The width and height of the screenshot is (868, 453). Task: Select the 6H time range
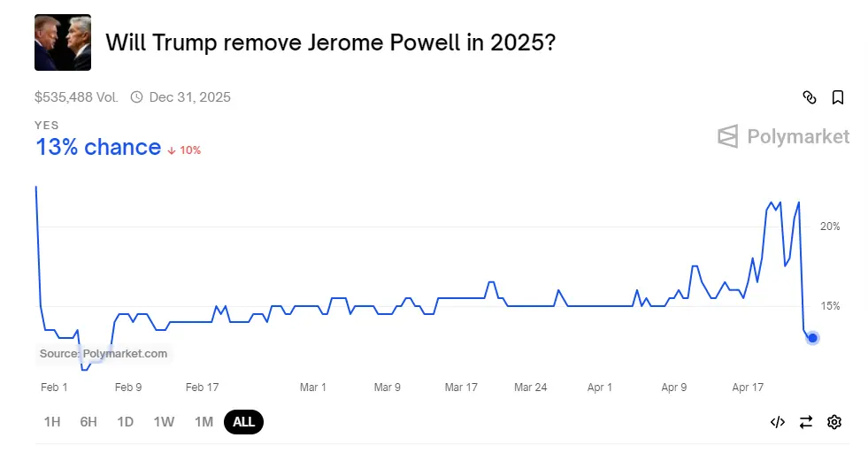pos(88,422)
